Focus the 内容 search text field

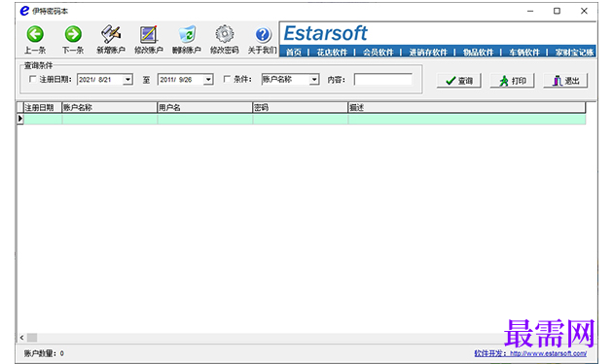pyautogui.click(x=382, y=80)
